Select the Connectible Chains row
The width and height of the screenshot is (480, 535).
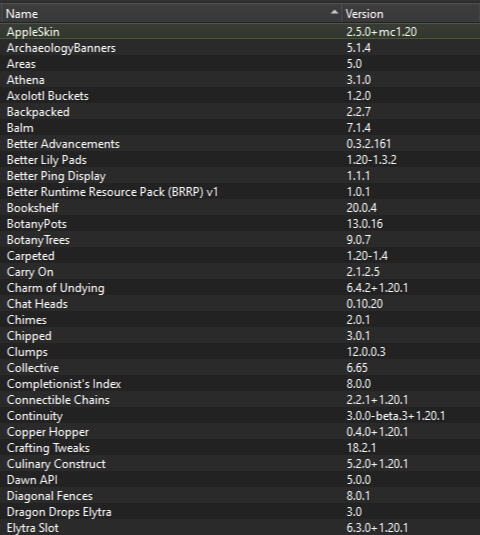pos(240,400)
